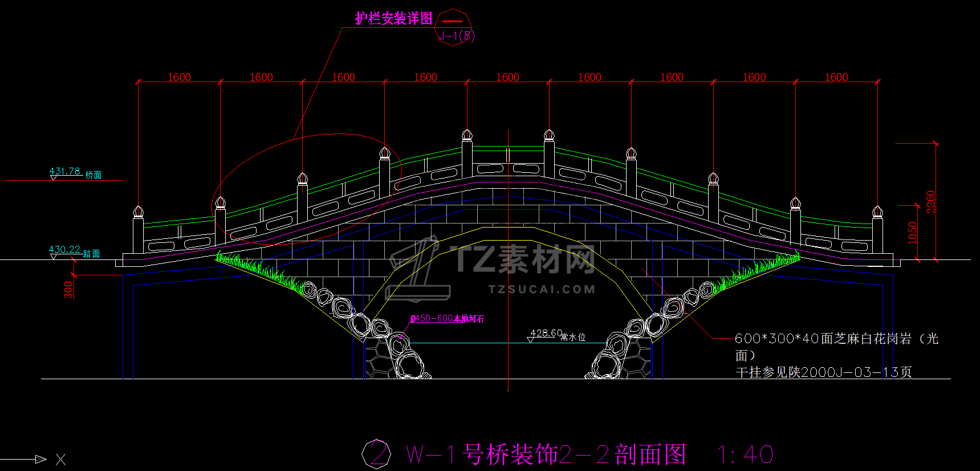Click the X axis label of UCS icon
Image resolution: width=980 pixels, height=471 pixels.
[61, 460]
